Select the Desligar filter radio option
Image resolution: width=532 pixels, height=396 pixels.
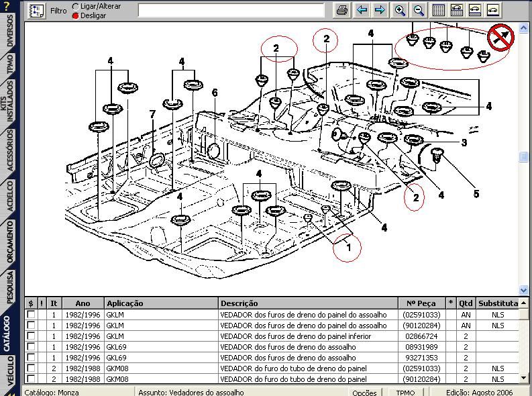74,15
